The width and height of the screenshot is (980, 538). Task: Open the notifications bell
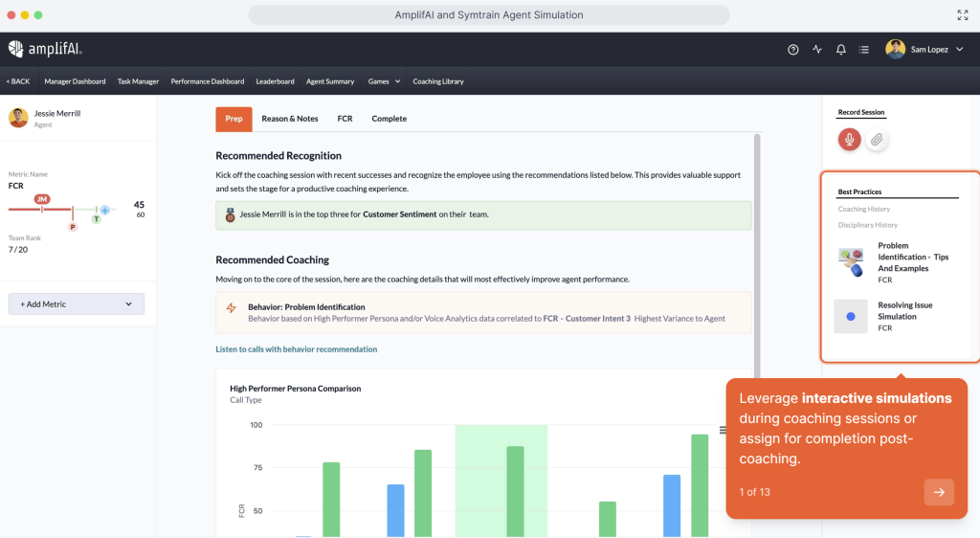point(840,50)
